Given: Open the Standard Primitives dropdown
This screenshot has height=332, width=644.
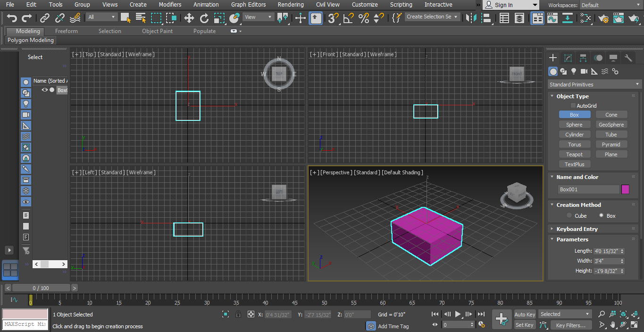Looking at the screenshot, I should click(594, 85).
